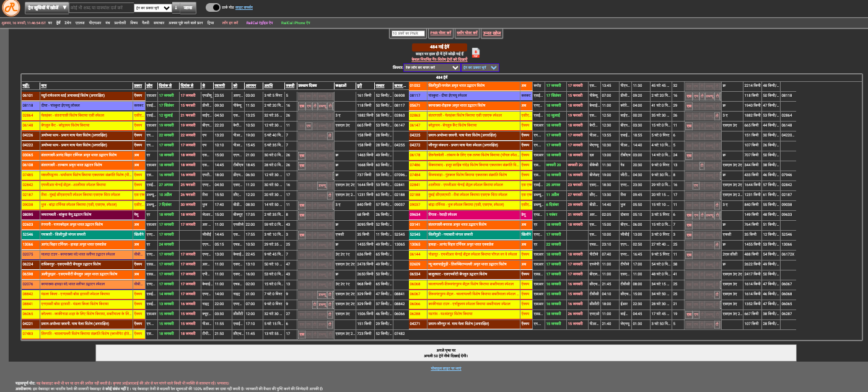Go to the घर menu item
Screen dimensions: 868x392
[50, 22]
